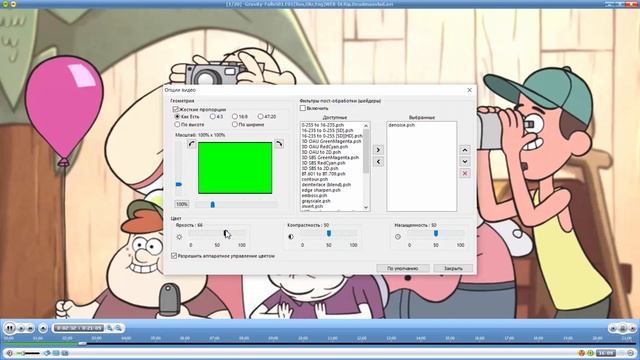Click the previous track button at right of player bar
This screenshot has height=360, width=640.
(x=613, y=328)
